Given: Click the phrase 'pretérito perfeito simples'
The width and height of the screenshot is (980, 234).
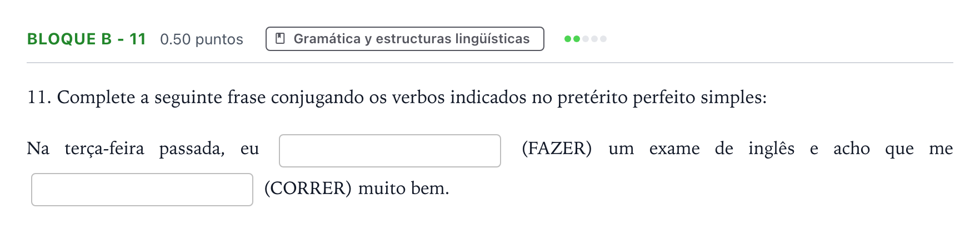Looking at the screenshot, I should pyautogui.click(x=662, y=98).
